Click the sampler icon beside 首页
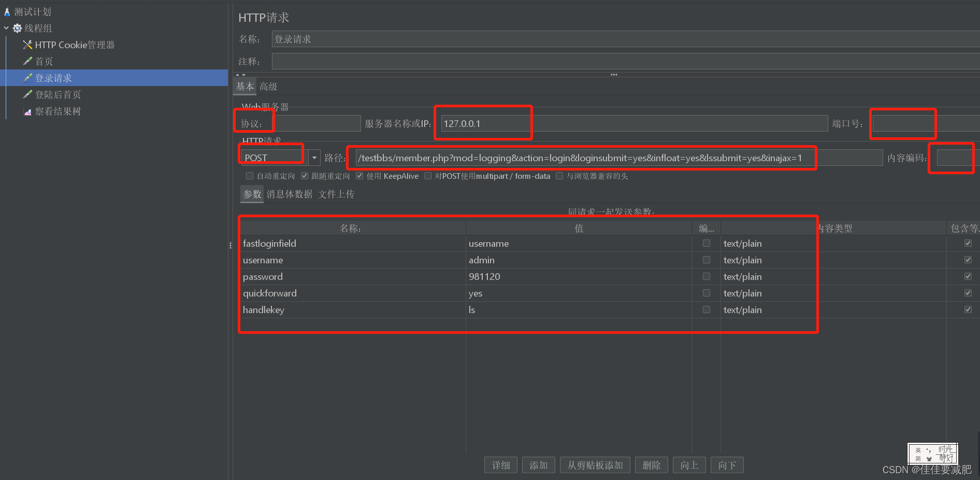Viewport: 980px width, 480px height. [28, 61]
